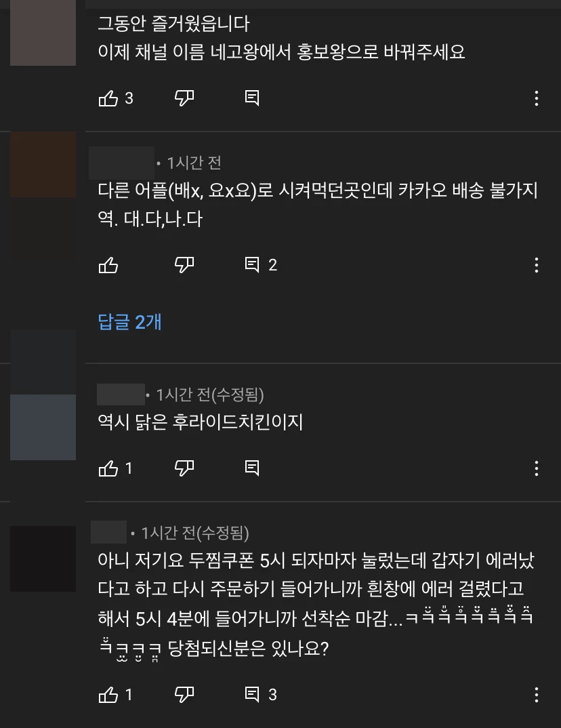Dislike the 후라이드치킨 comment
Image resolution: width=561 pixels, height=728 pixels.
(x=184, y=468)
